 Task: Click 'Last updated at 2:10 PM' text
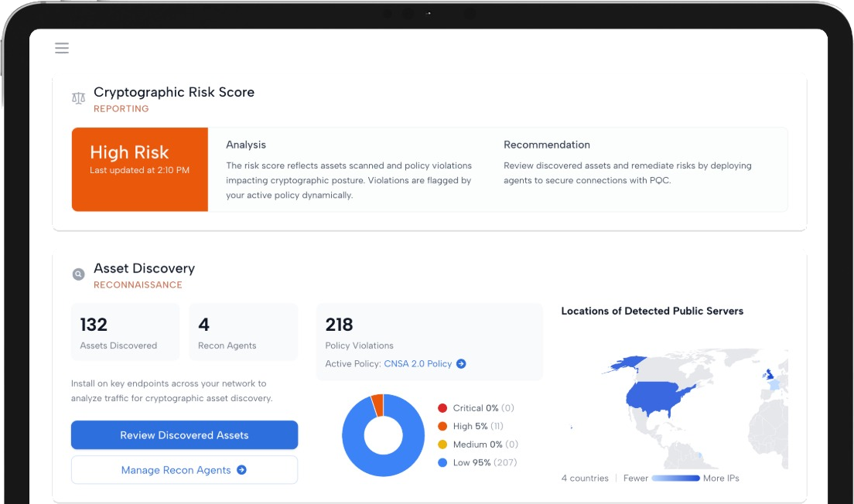pyautogui.click(x=139, y=170)
